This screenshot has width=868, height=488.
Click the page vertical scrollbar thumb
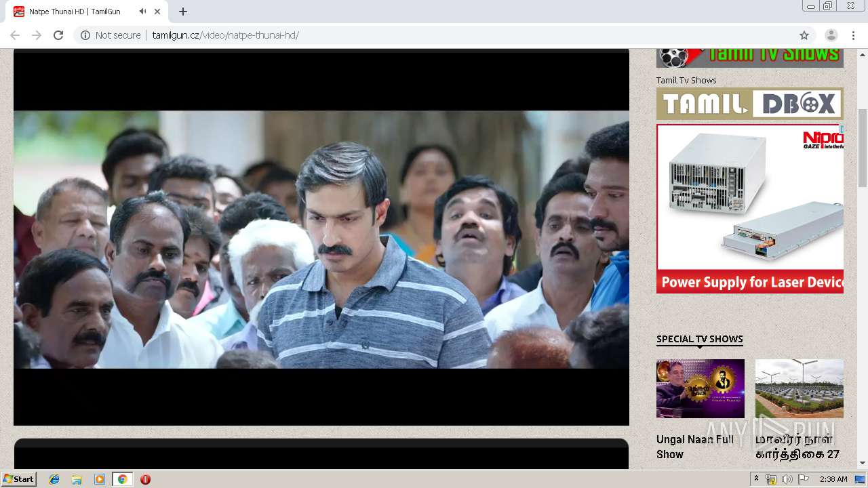[x=863, y=148]
